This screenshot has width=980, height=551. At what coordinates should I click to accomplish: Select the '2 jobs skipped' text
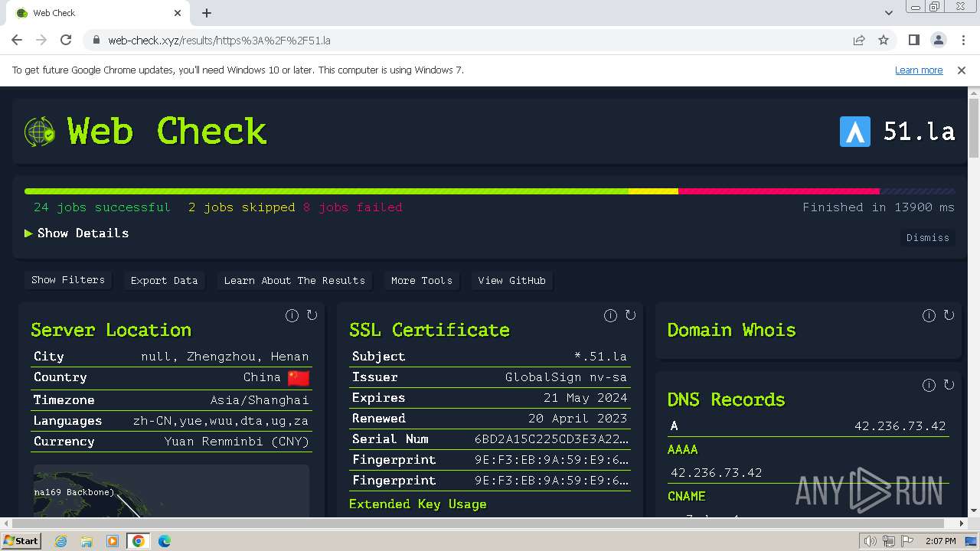241,207
